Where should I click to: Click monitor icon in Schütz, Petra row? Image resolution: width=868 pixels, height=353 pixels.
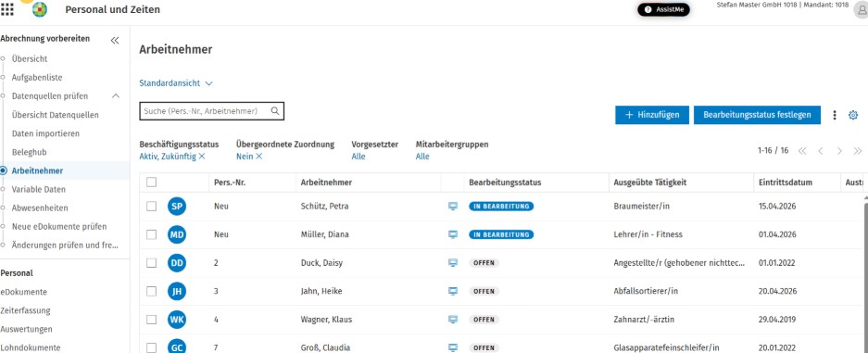point(453,207)
